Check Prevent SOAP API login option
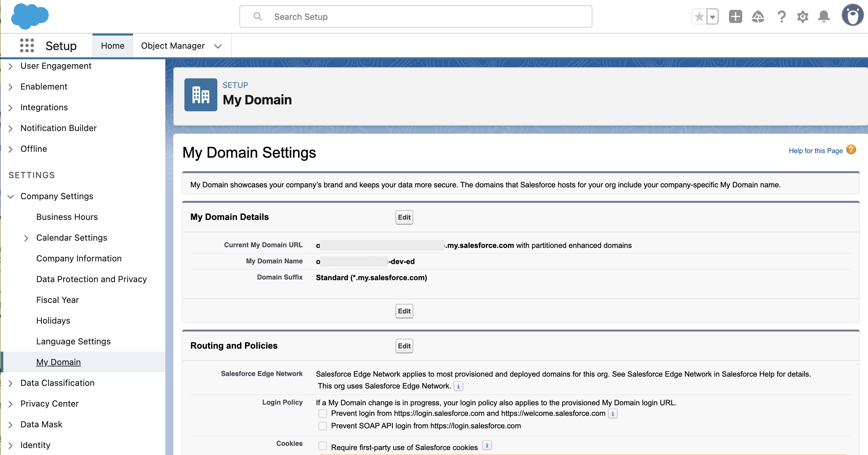 coord(322,426)
